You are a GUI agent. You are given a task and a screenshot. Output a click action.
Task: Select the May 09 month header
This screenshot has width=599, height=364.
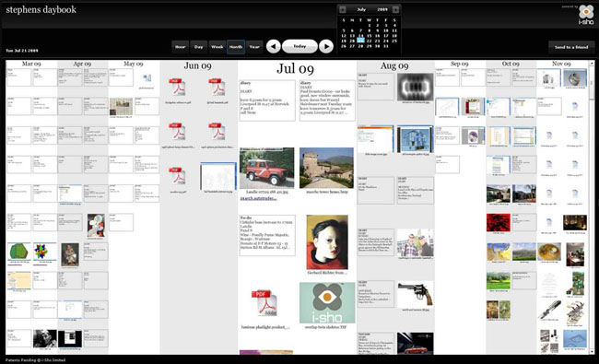134,64
